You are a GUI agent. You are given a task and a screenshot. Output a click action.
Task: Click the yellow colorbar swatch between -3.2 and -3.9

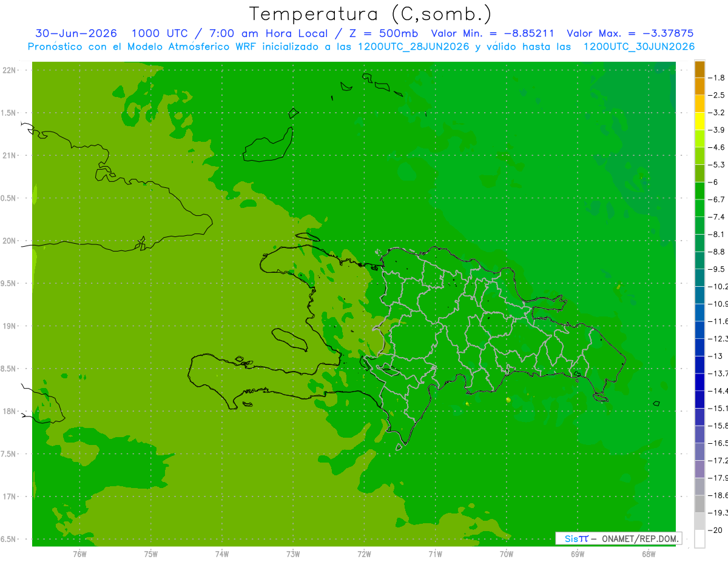pos(699,121)
